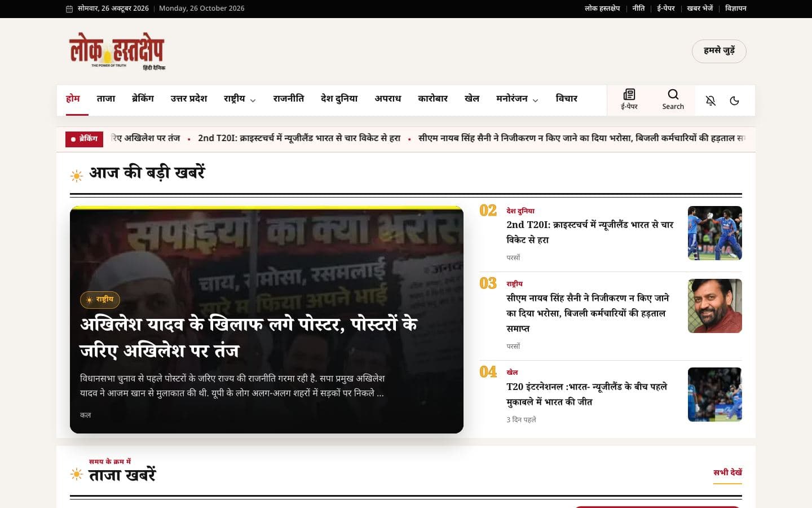Click the खेल category label on story 04
The height and width of the screenshot is (508, 812).
pos(512,373)
